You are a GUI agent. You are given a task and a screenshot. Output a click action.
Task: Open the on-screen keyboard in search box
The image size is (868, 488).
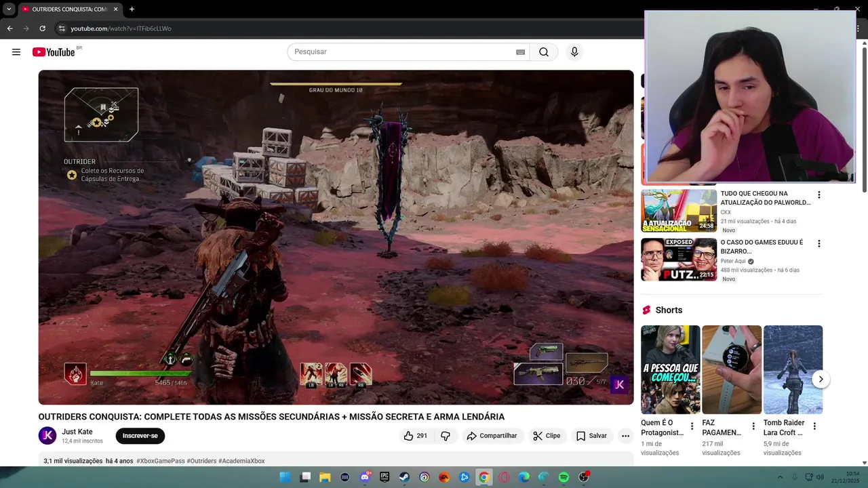coord(520,52)
